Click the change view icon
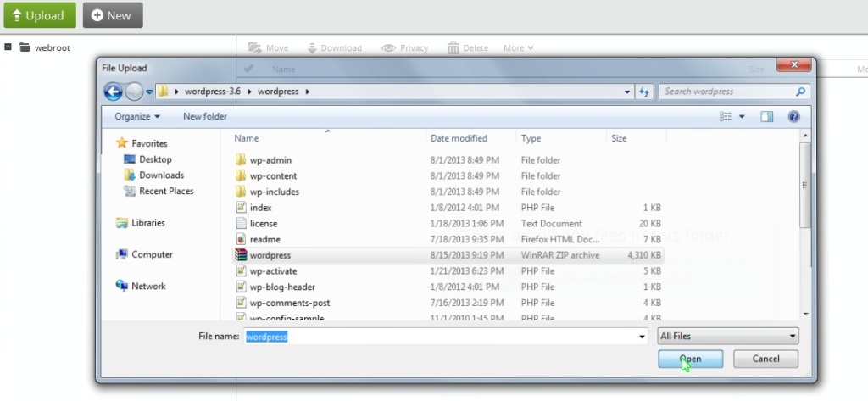868x401 pixels. pos(726,116)
